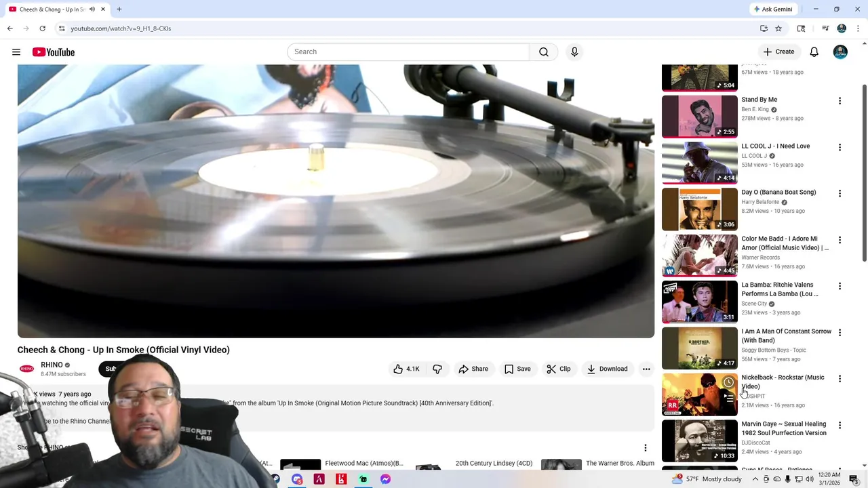868x488 pixels.
Task: Like the video with thumbs up
Action: tap(406, 369)
